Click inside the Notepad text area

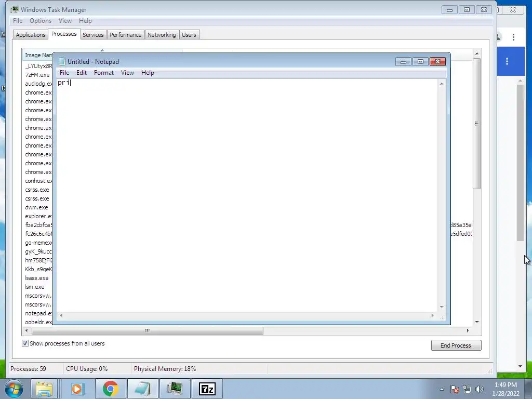(x=247, y=195)
